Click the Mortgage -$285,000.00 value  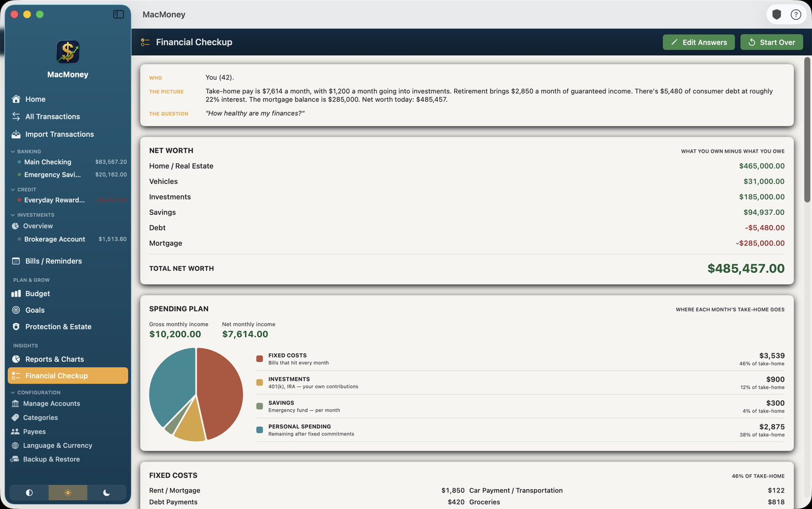coord(760,243)
